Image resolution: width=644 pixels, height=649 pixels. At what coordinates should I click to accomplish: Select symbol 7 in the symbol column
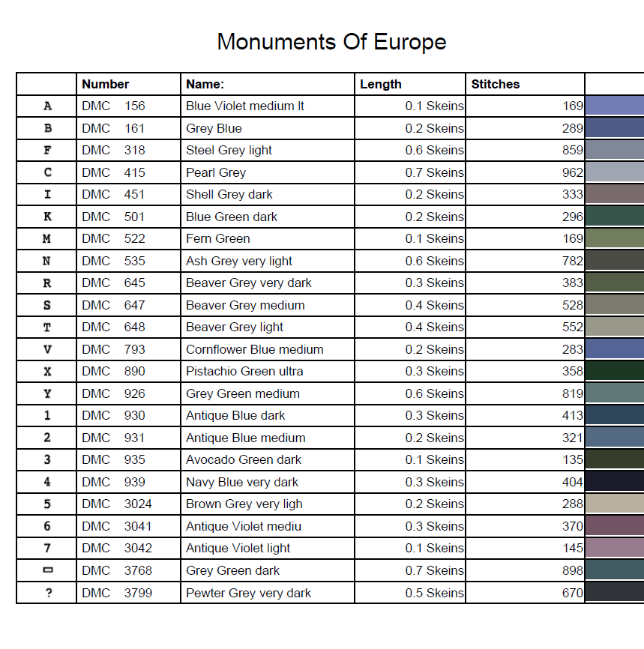47,548
